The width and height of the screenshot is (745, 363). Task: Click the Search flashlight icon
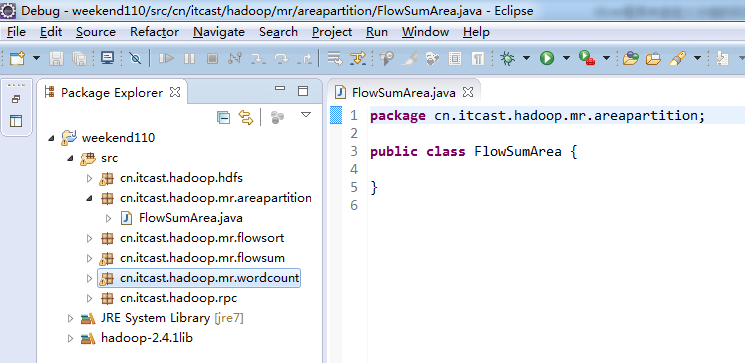[678, 58]
